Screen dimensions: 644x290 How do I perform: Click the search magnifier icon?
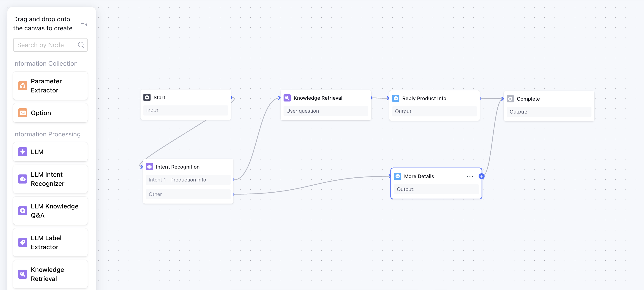pos(81,45)
